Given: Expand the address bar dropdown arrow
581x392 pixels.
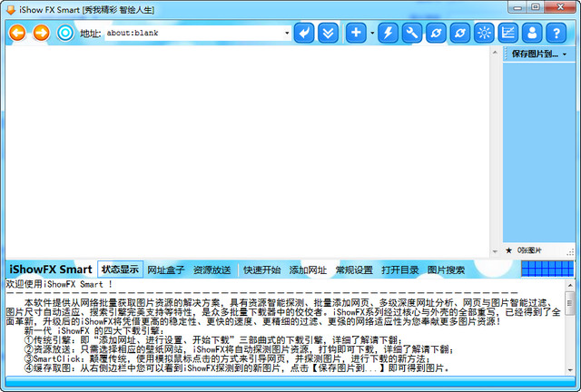Looking at the screenshot, I should pos(287,33).
